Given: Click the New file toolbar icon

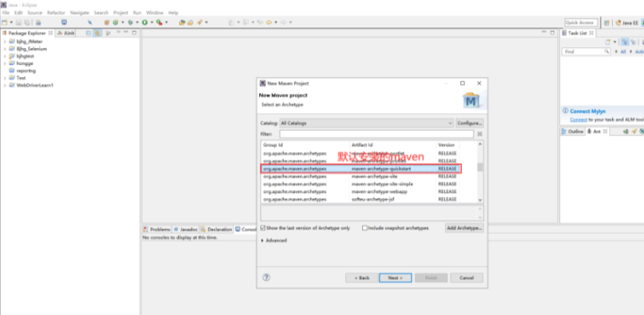Looking at the screenshot, I should (5, 22).
